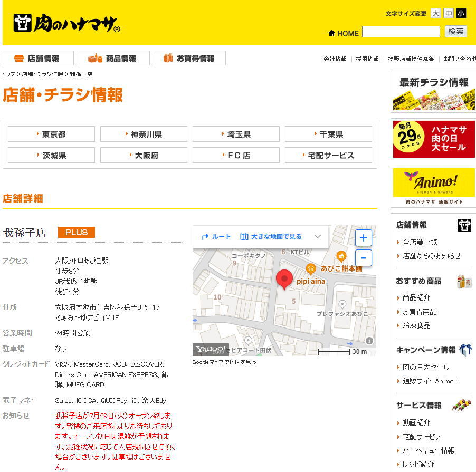Open 店舗からのお知らせ in the sidebar

click(x=432, y=256)
